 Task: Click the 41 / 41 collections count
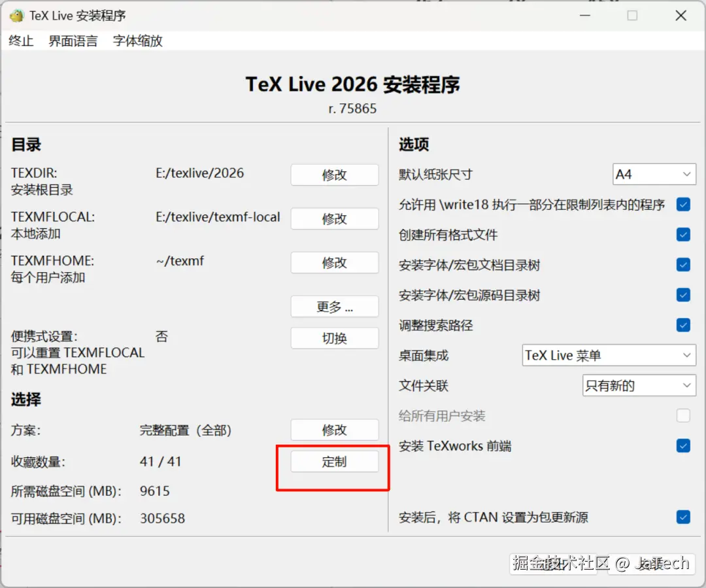tap(161, 462)
